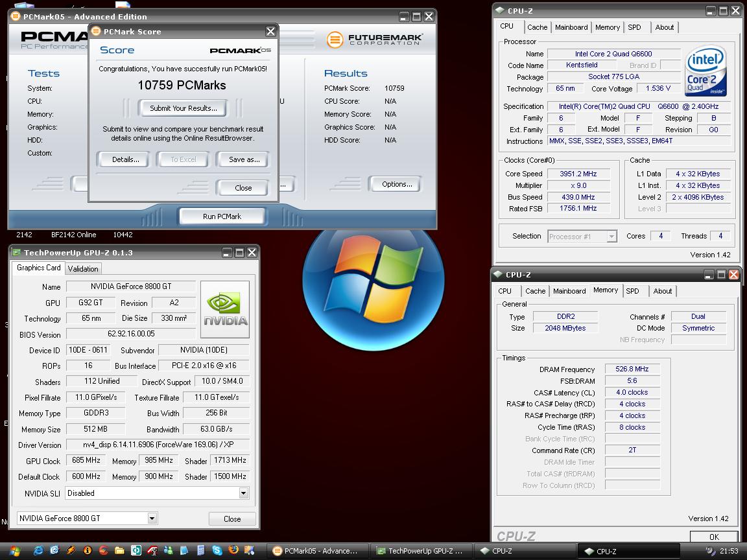Open Internet Explorer from quick launch
747x560 pixels.
38,550
